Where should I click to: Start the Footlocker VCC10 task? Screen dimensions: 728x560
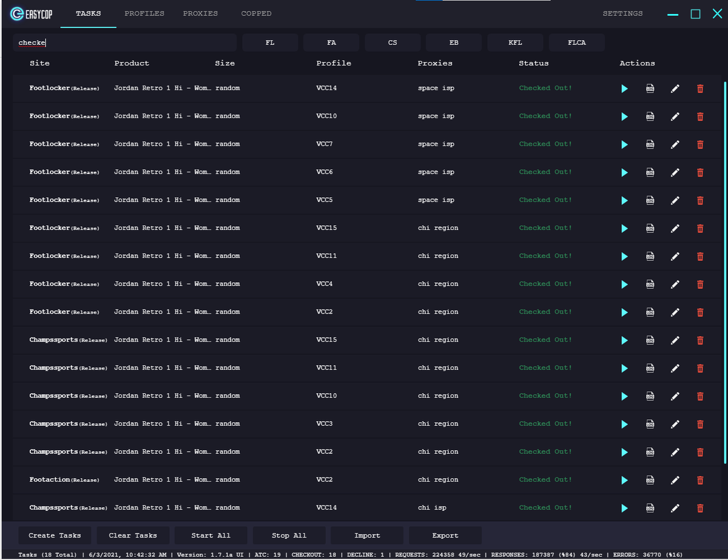pos(625,116)
